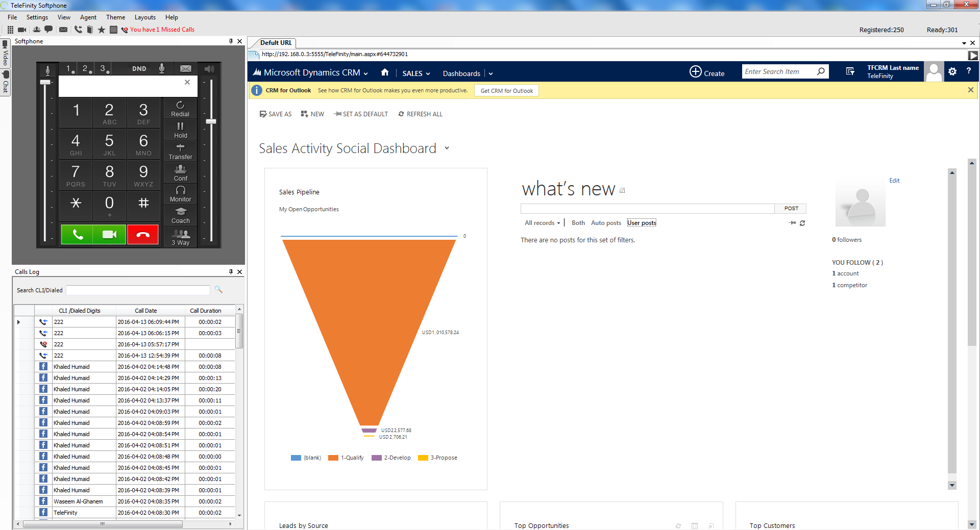Image resolution: width=980 pixels, height=530 pixels.
Task: Search calls log with magnifier icon
Action: (218, 289)
